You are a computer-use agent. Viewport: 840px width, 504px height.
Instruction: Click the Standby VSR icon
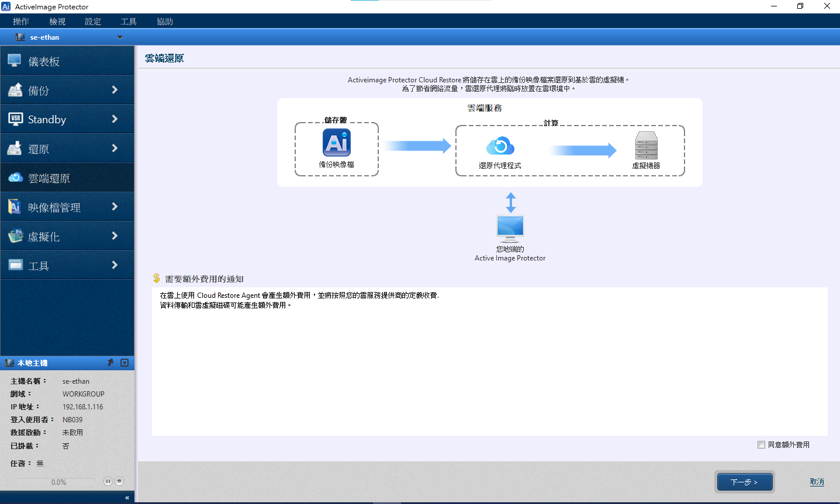[15, 119]
